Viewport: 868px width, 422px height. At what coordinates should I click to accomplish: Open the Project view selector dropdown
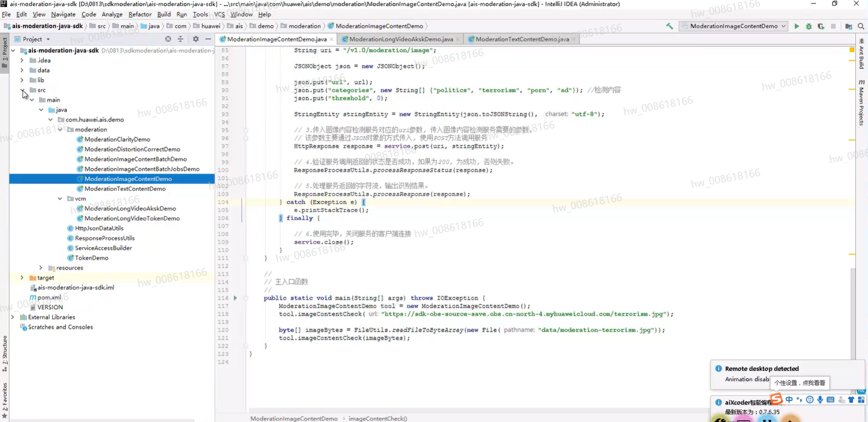32,39
